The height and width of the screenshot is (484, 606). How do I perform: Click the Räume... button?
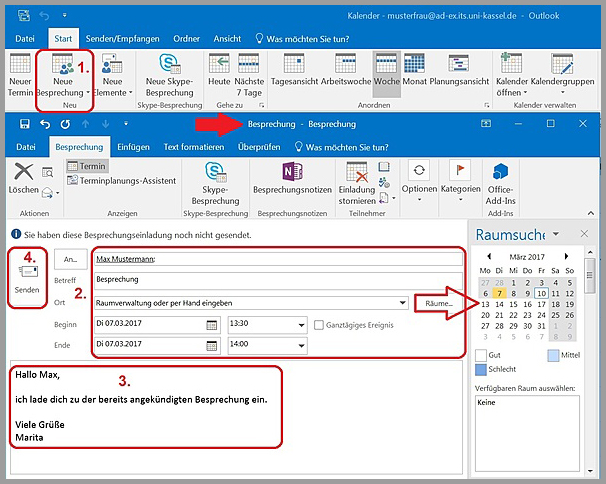(439, 303)
